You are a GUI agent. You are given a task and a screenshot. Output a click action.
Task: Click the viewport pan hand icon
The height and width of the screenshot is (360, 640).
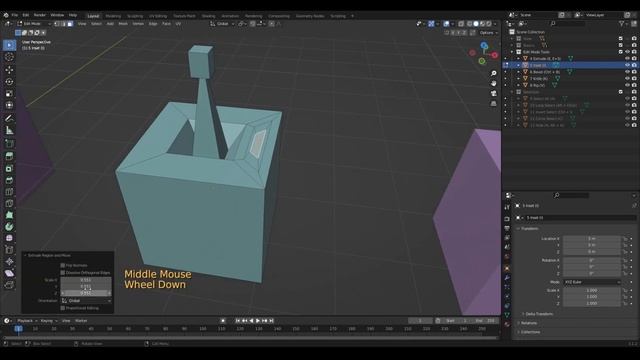click(493, 83)
